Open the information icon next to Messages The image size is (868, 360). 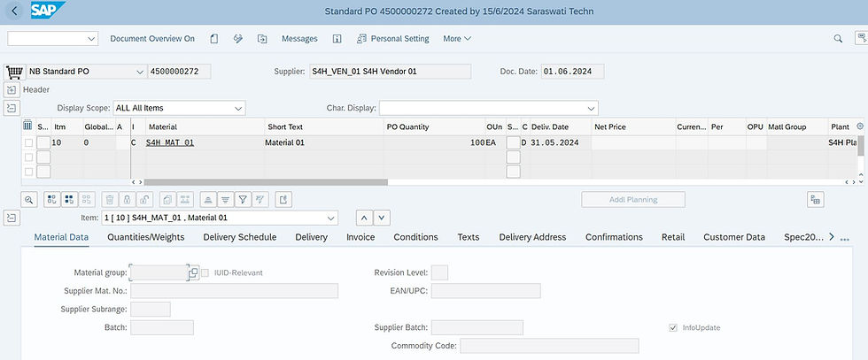(x=337, y=39)
